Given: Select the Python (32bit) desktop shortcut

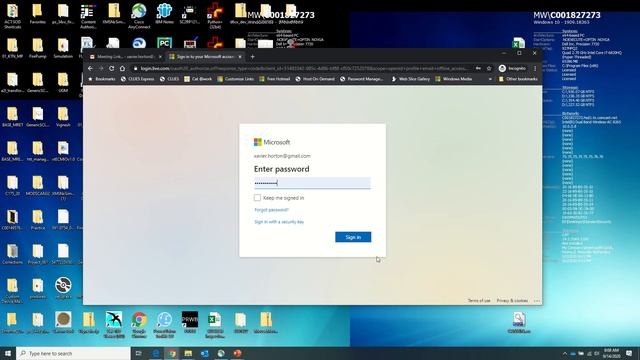Looking at the screenshot, I should 215,16.
